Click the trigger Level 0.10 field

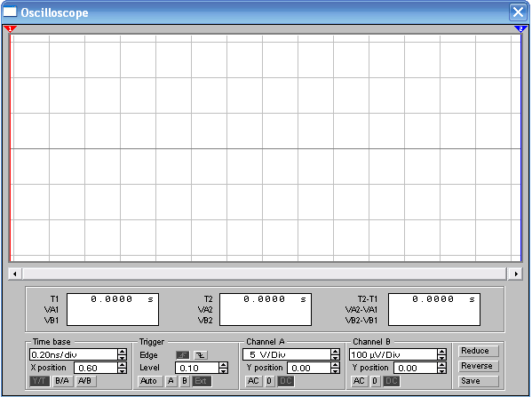(x=197, y=368)
